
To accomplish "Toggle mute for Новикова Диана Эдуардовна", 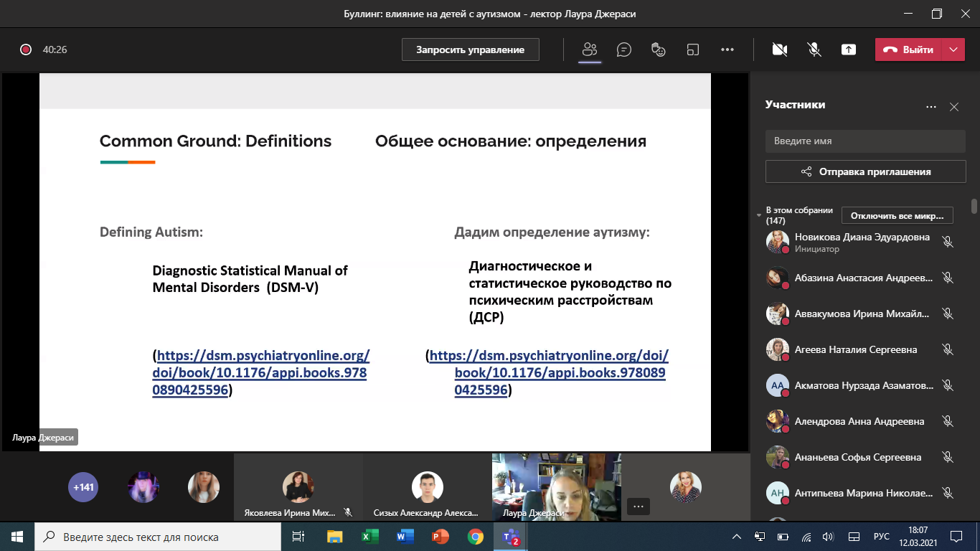I will (x=948, y=242).
